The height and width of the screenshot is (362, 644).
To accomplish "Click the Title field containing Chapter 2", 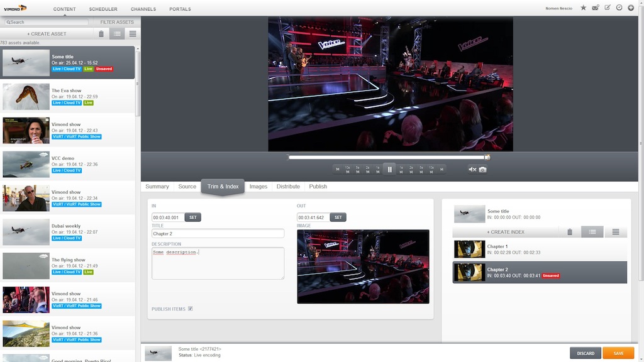I will (218, 234).
